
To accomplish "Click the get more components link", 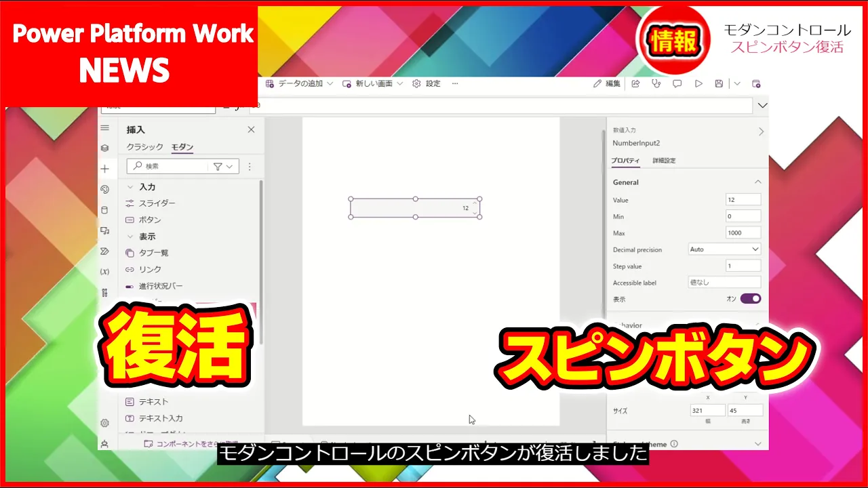I will pos(191,444).
